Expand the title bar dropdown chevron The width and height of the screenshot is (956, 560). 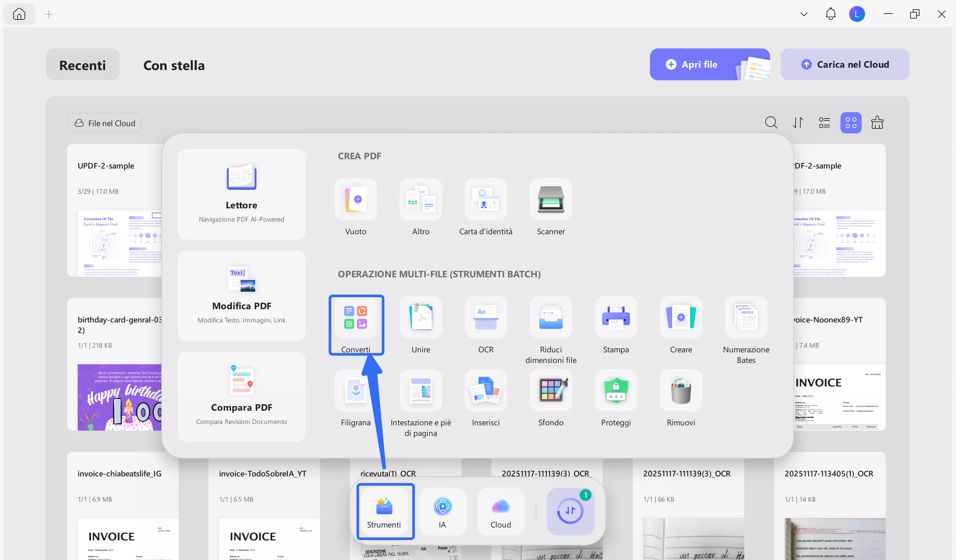click(804, 14)
